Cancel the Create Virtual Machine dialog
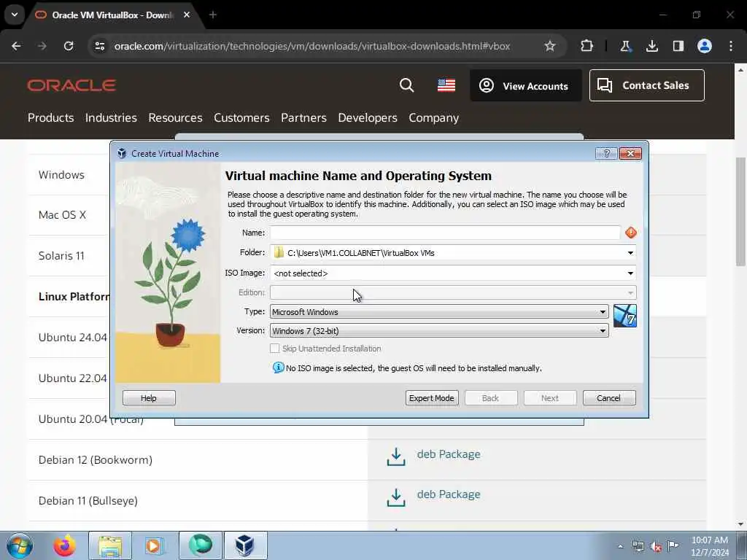Image resolution: width=747 pixels, height=560 pixels. [x=609, y=398]
